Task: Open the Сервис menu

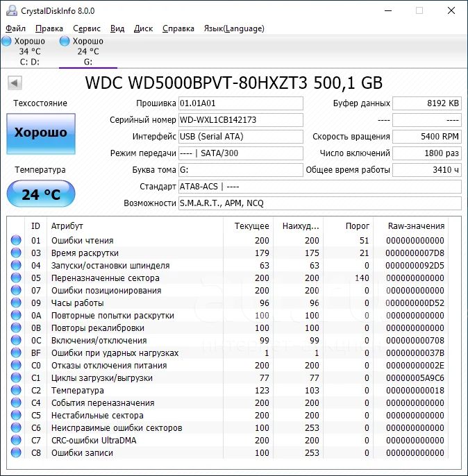Action: [x=87, y=28]
